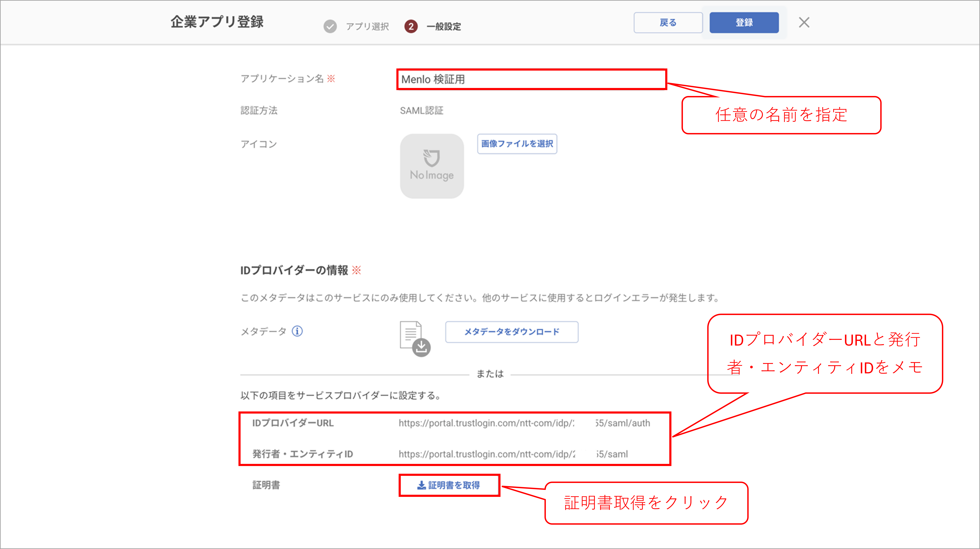Select the 一般設定 step label

(x=444, y=27)
